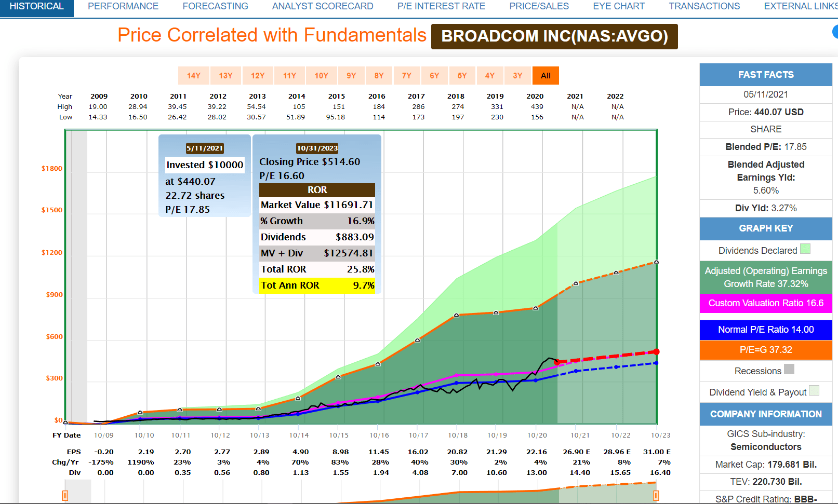This screenshot has width=838, height=504.
Task: Set chart range to 7Y
Action: tap(407, 76)
